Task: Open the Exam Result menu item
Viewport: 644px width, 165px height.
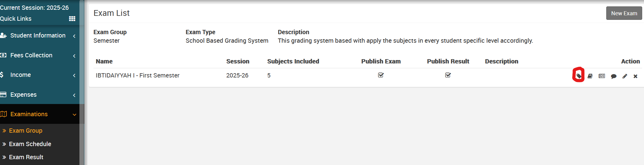Action: [26, 157]
